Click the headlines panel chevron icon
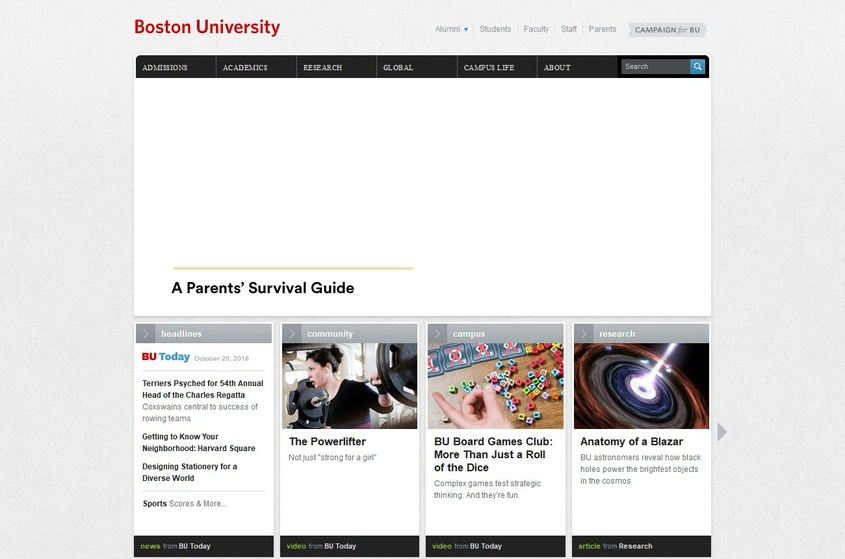845x559 pixels. (x=146, y=334)
